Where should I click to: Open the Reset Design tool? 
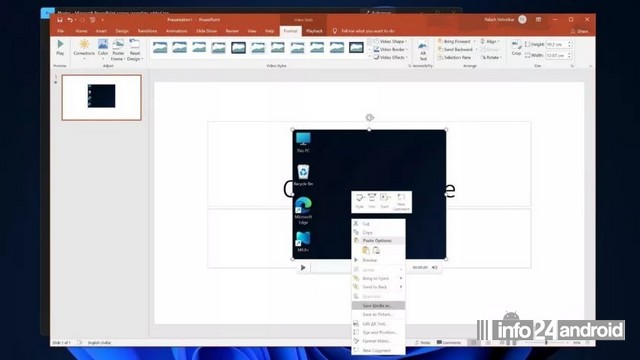[135, 50]
